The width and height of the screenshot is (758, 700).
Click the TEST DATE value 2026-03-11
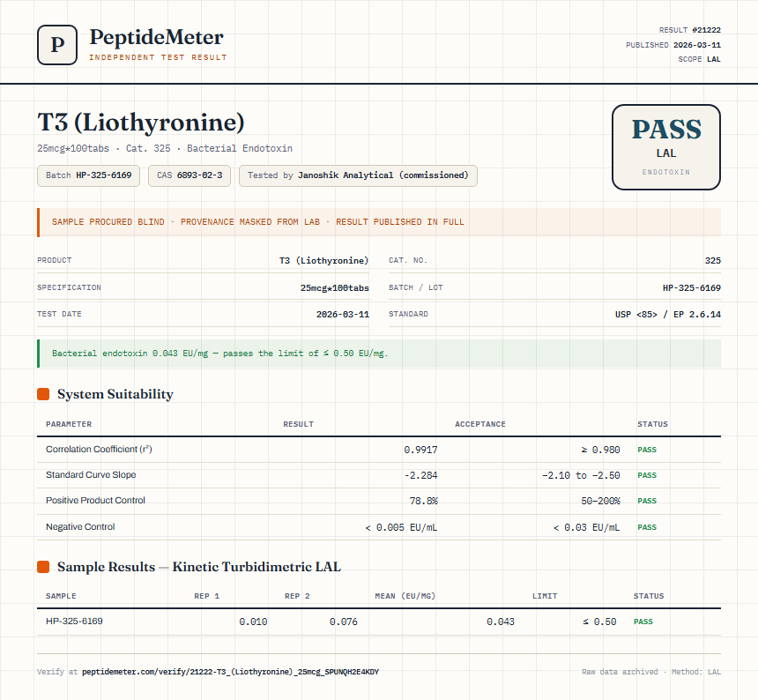342,314
